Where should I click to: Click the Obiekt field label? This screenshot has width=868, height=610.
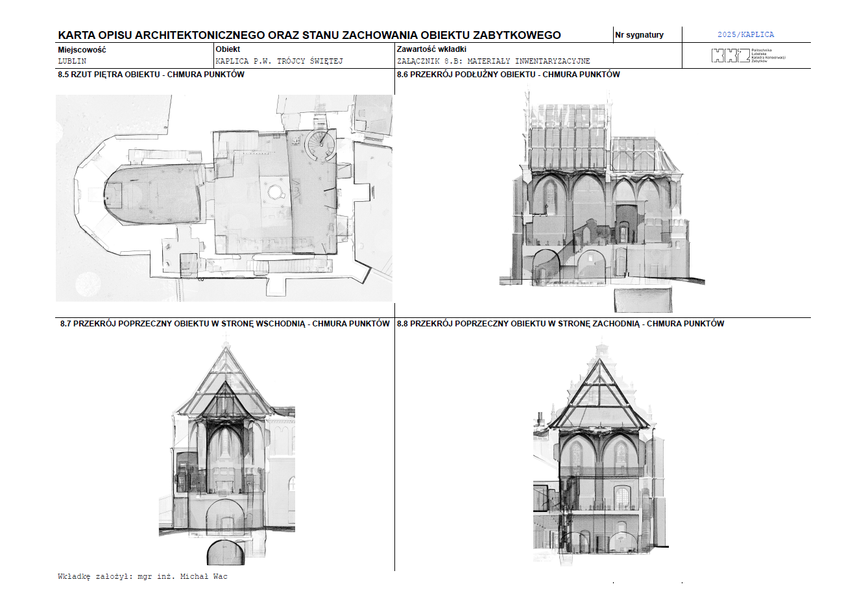point(228,49)
